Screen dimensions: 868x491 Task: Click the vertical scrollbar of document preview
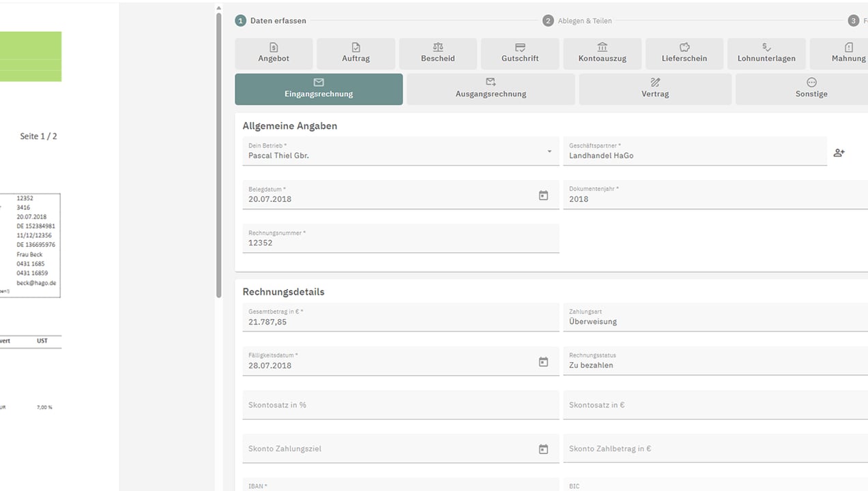[218, 157]
